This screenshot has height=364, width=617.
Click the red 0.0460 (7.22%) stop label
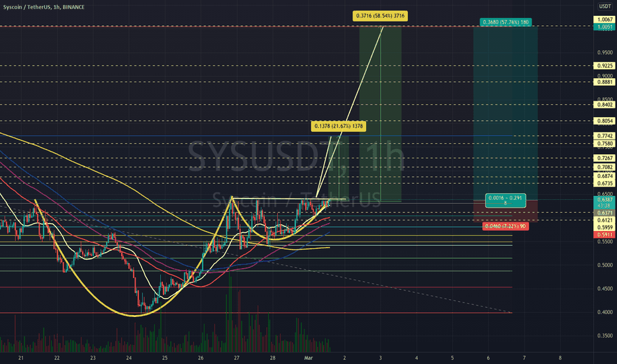506,226
